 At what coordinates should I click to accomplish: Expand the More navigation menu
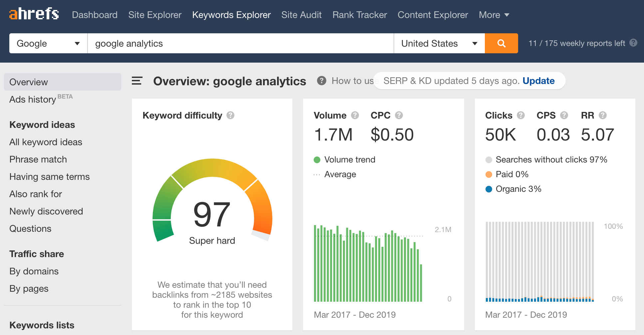[494, 15]
